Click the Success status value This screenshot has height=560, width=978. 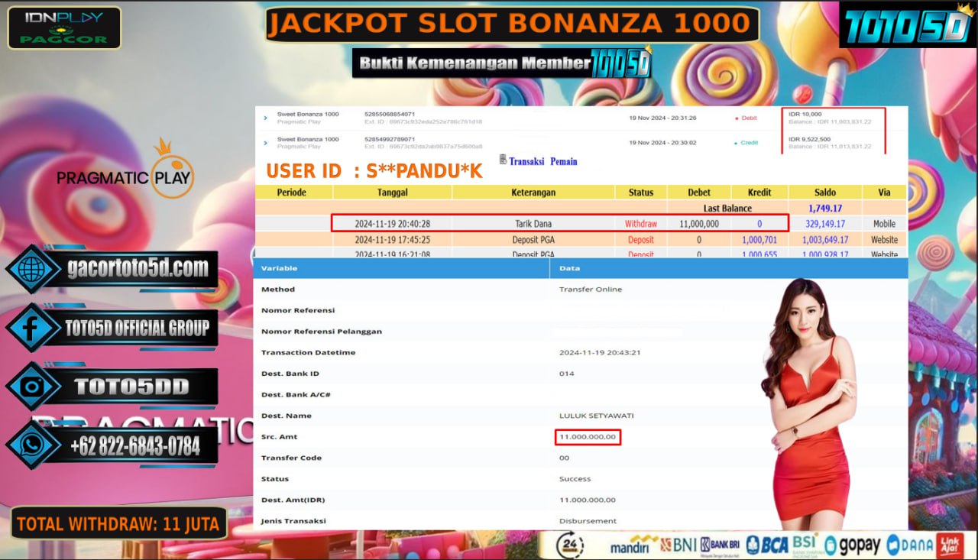coord(575,479)
